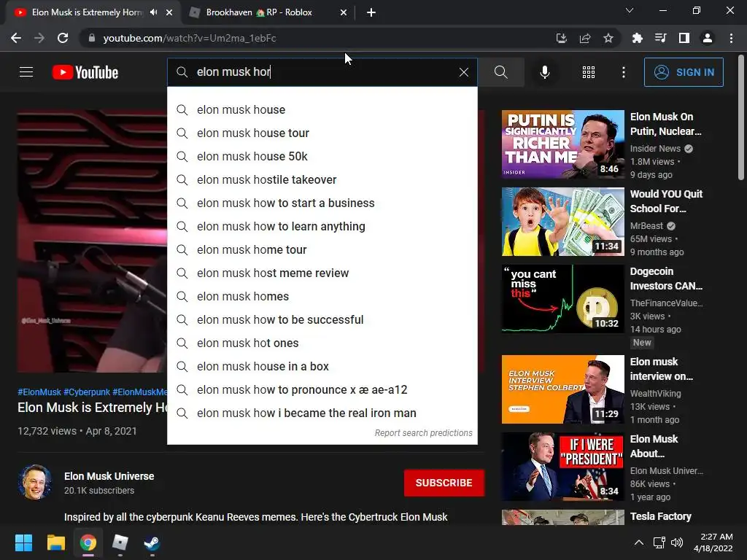Open 'Elon Musk On Putin, Nuclear' title
This screenshot has height=560, width=747.
point(665,124)
